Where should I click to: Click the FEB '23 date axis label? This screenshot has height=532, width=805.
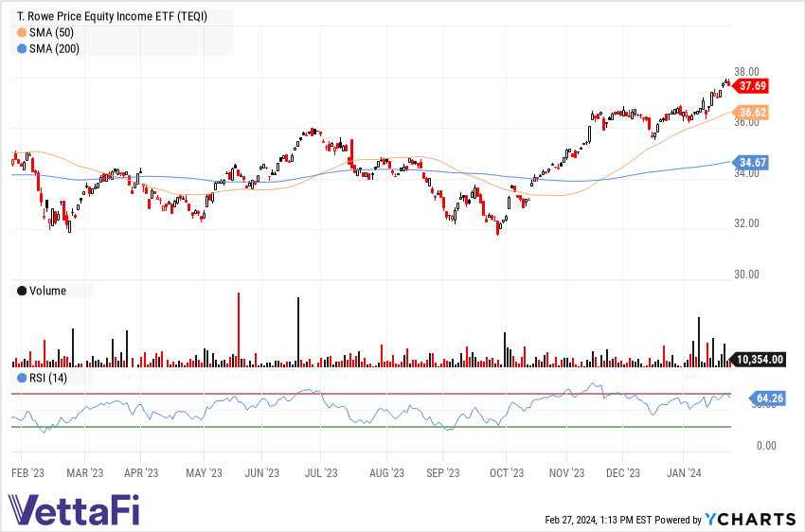coord(27,473)
